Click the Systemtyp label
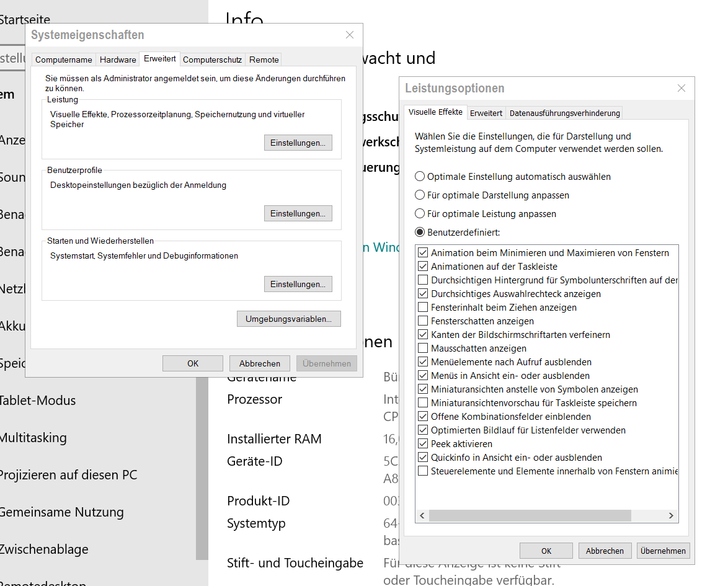Screen dimensions: 728x586 256,523
